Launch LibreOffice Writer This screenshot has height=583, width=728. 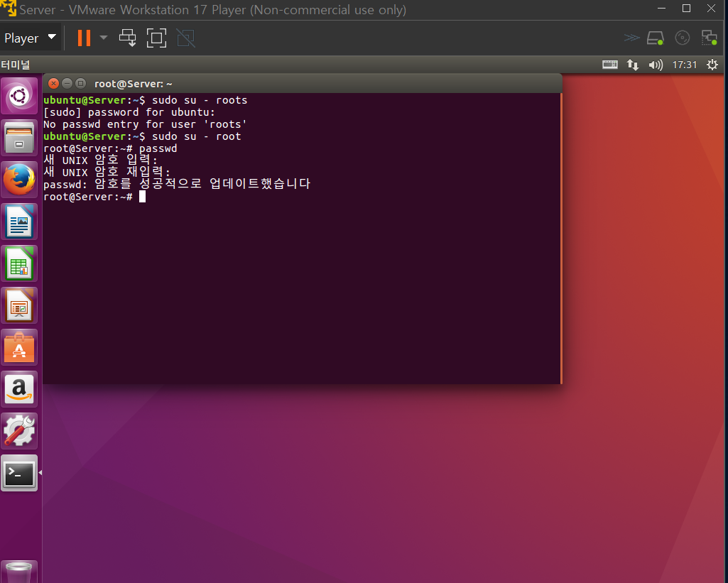click(19, 222)
